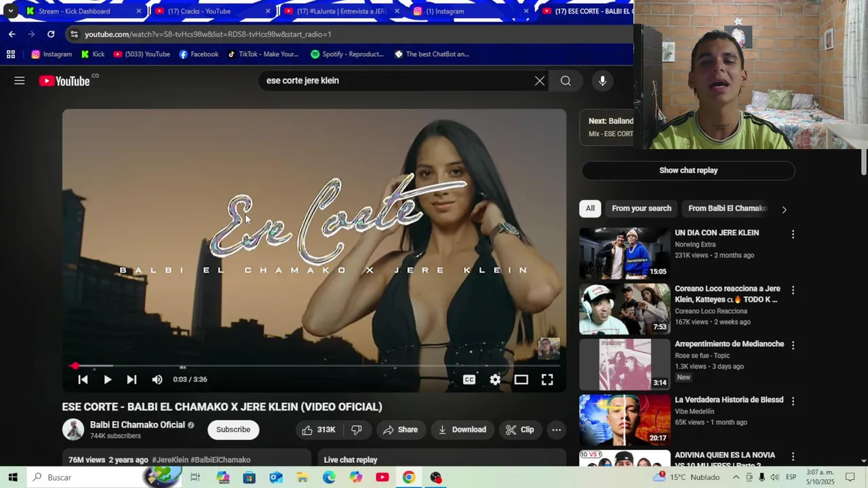The image size is (868, 488).
Task: Go to previous video in player
Action: coord(83,380)
